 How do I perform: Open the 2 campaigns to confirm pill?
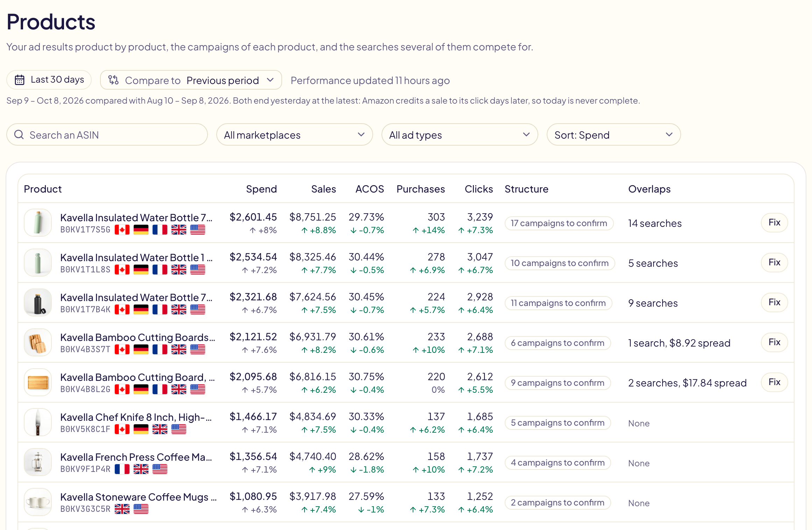pyautogui.click(x=558, y=503)
